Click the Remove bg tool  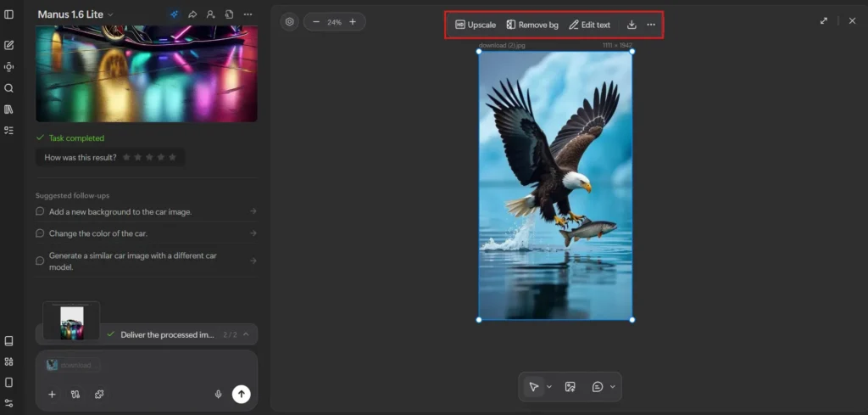532,25
